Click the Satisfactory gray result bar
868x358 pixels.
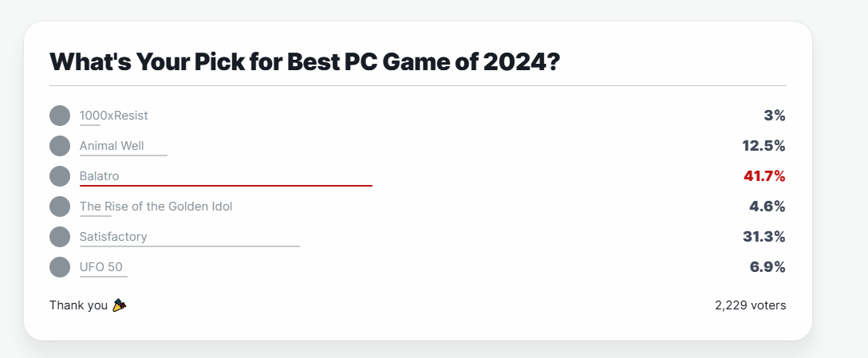click(x=190, y=246)
